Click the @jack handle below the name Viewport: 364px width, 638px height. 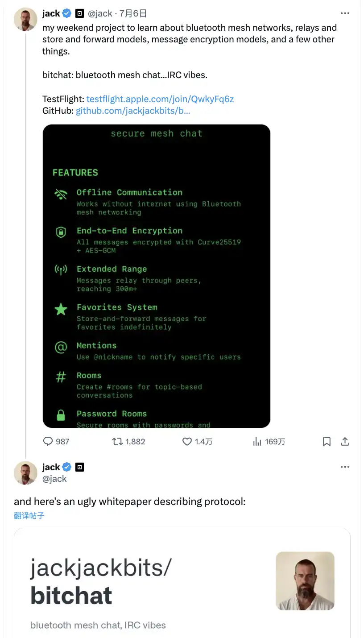pos(54,479)
